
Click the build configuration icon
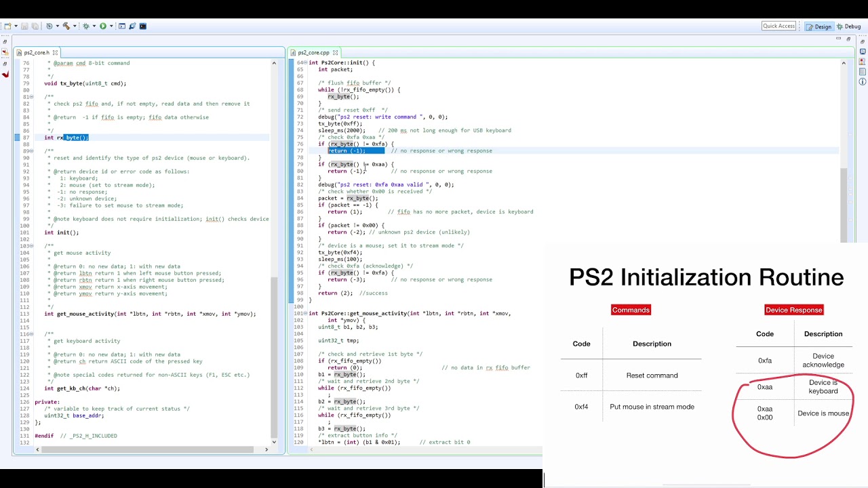pyautogui.click(x=49, y=26)
